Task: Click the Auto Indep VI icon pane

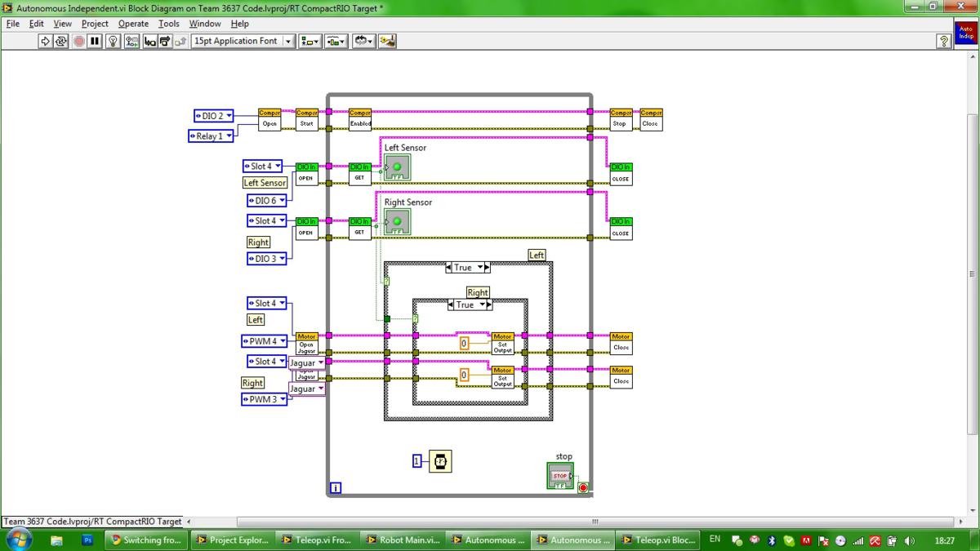Action: pos(966,33)
